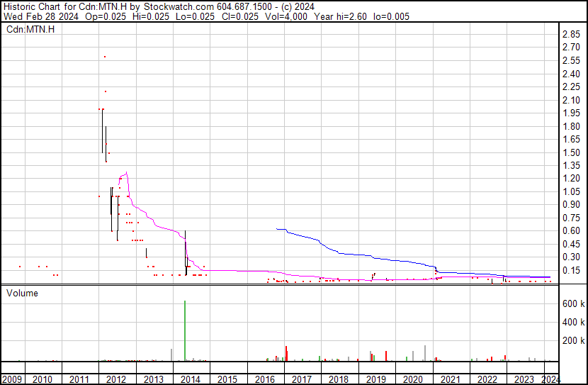Click the magenta moving average peak in 2012
This screenshot has height=385, width=588.
coord(126,172)
